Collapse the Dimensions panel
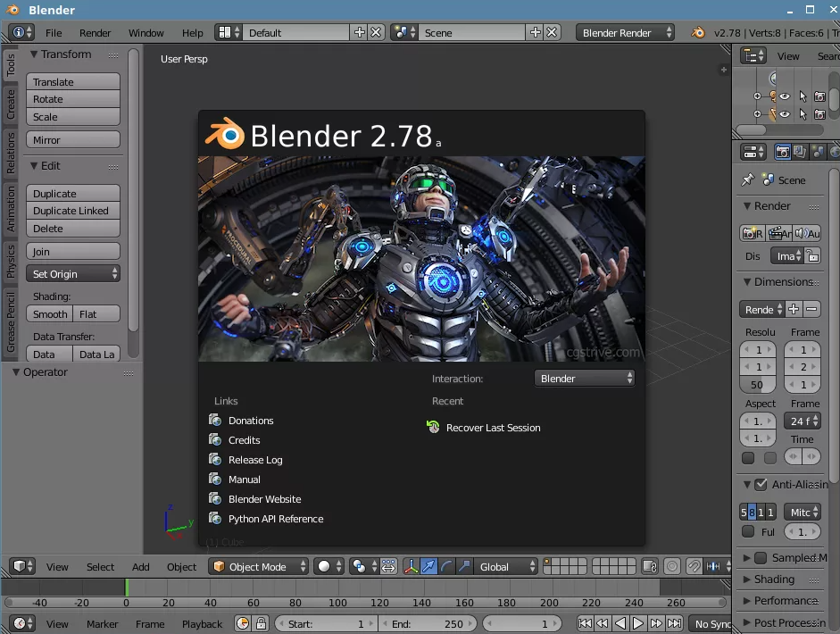840x634 pixels. (x=747, y=281)
